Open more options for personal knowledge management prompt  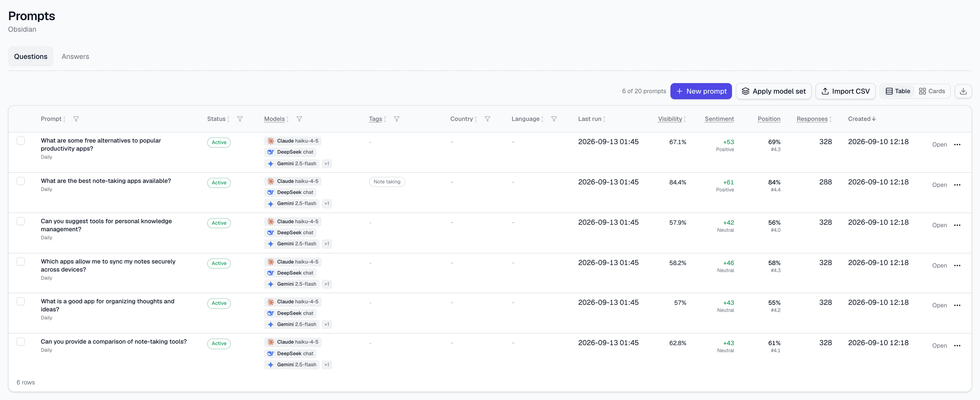pyautogui.click(x=957, y=225)
